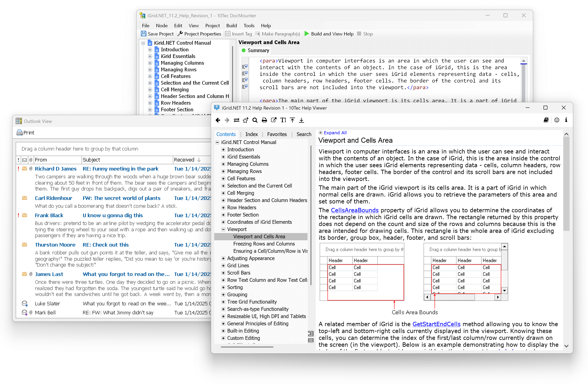Click Stop in DocMounter toolbar
This screenshot has width=588, height=392.
pyautogui.click(x=365, y=34)
